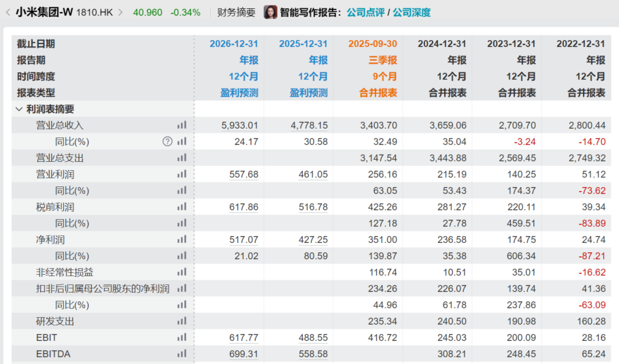Click the 小米集团-W stock name
This screenshot has width=619, height=364.
pyautogui.click(x=39, y=12)
